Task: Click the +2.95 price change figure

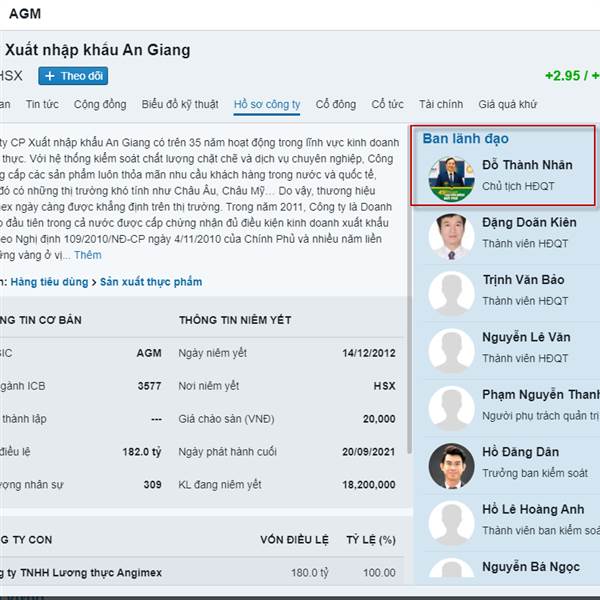Action: point(562,76)
